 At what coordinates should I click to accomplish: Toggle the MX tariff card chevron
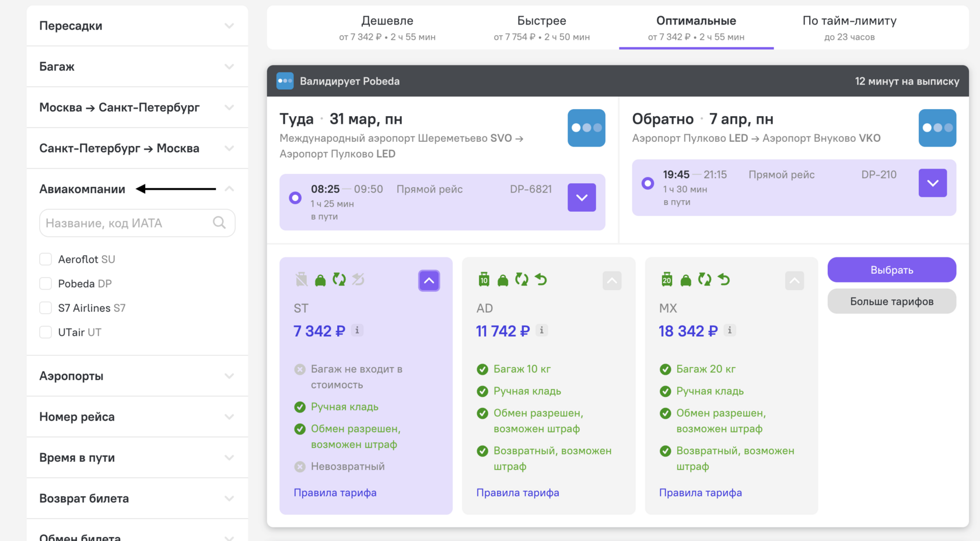[x=794, y=281]
